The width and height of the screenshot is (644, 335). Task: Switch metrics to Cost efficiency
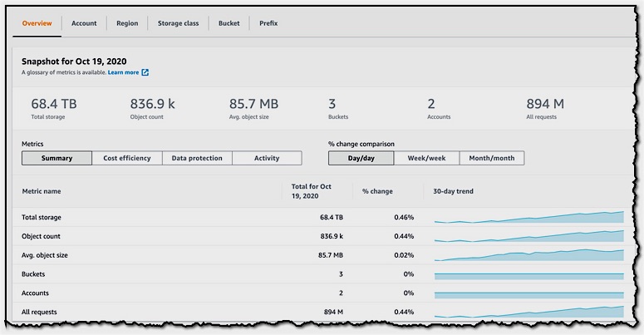click(127, 158)
